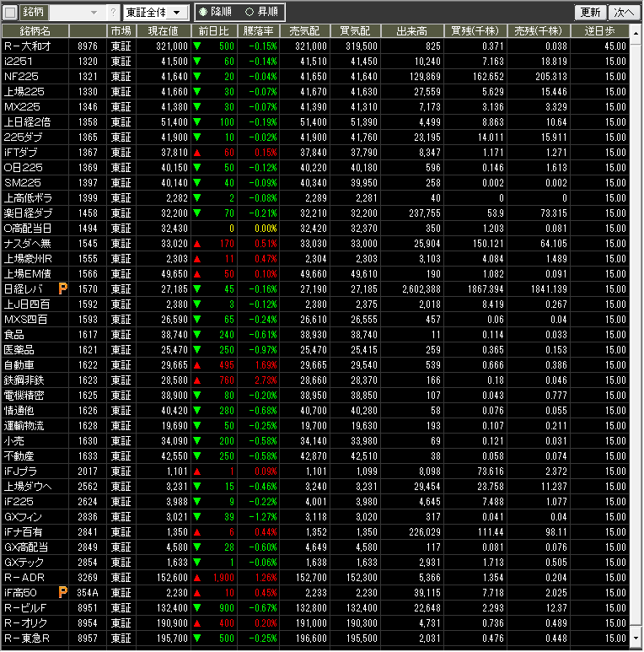Screen dimensions: 644x652
Task: Click the up arrow on iFTダブ row
Action: (x=197, y=153)
